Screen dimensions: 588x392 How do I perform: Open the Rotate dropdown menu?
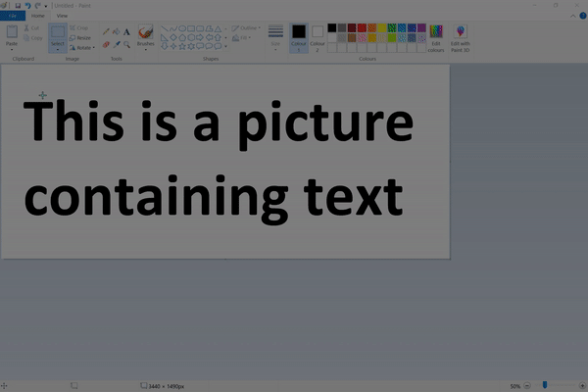(81, 48)
